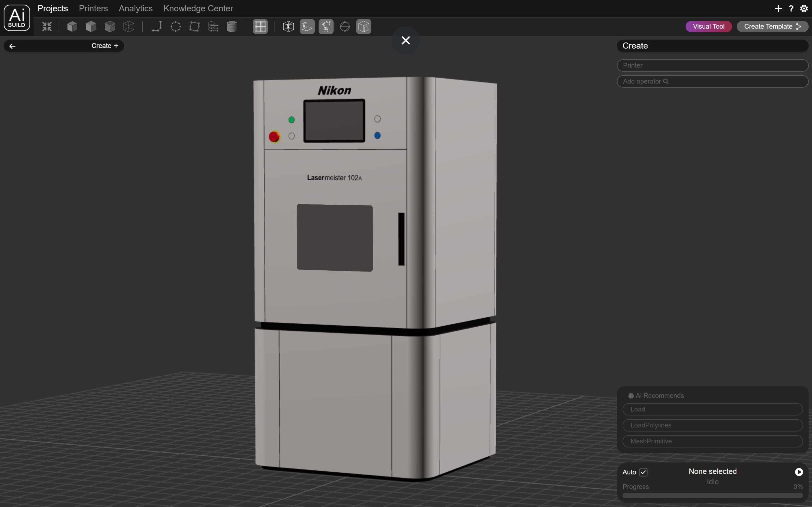Open the Printer dropdown field

tap(712, 65)
